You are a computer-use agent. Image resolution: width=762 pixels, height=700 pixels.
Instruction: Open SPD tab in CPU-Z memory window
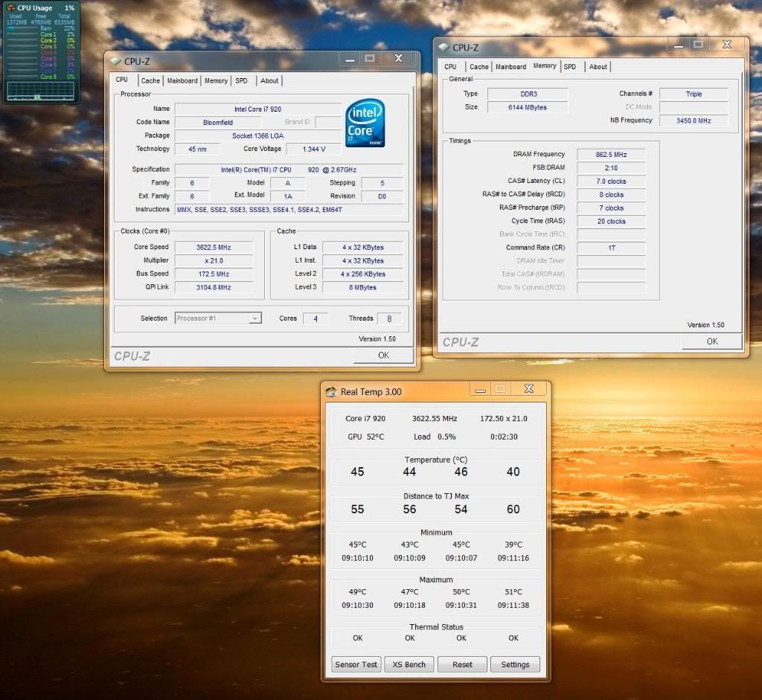point(570,66)
